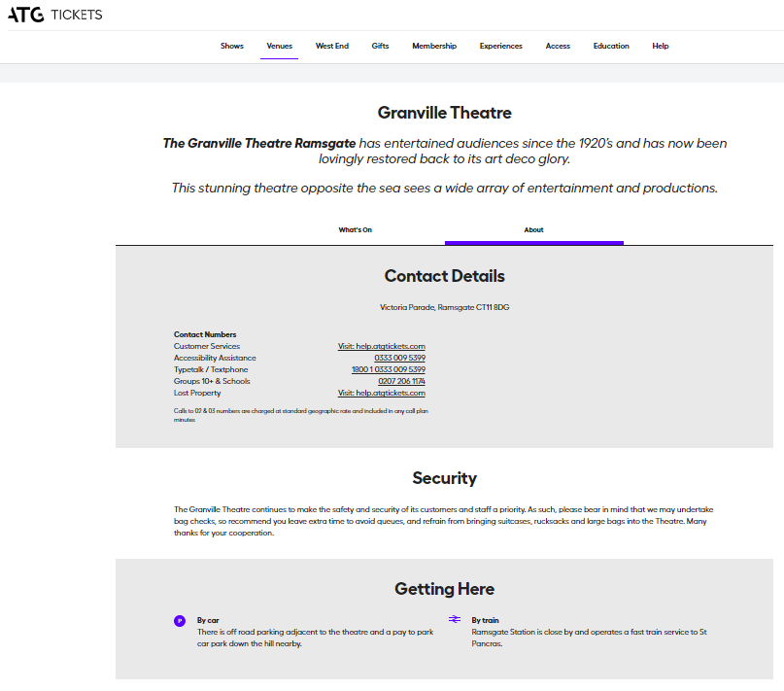This screenshot has width=784, height=691.
Task: Click the Groups 10+ & Schools label
Action: coord(212,381)
